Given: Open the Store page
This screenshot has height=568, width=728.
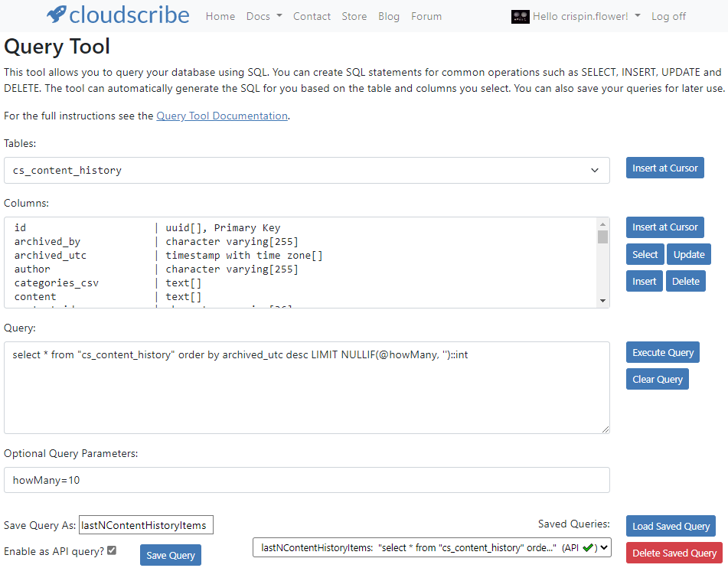Looking at the screenshot, I should pos(354,16).
